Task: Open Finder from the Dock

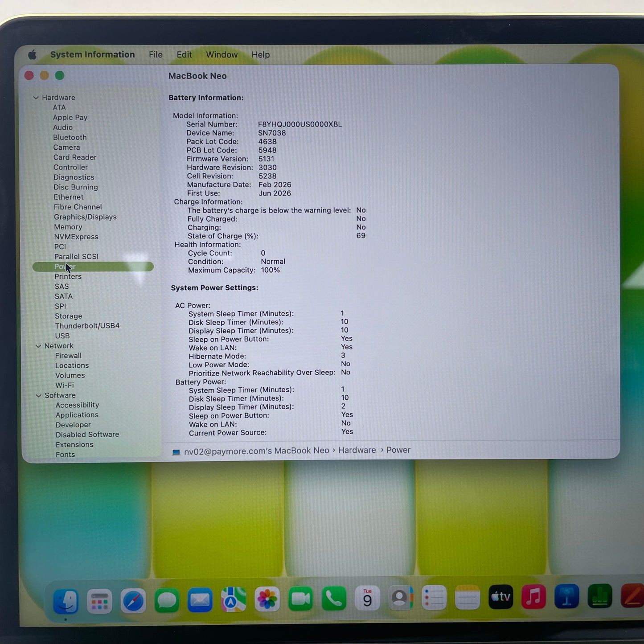Action: click(66, 601)
